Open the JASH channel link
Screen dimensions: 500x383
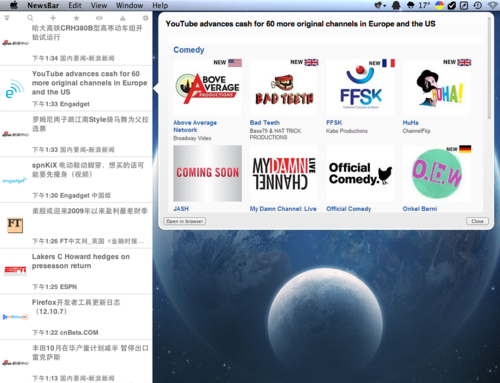(x=181, y=209)
